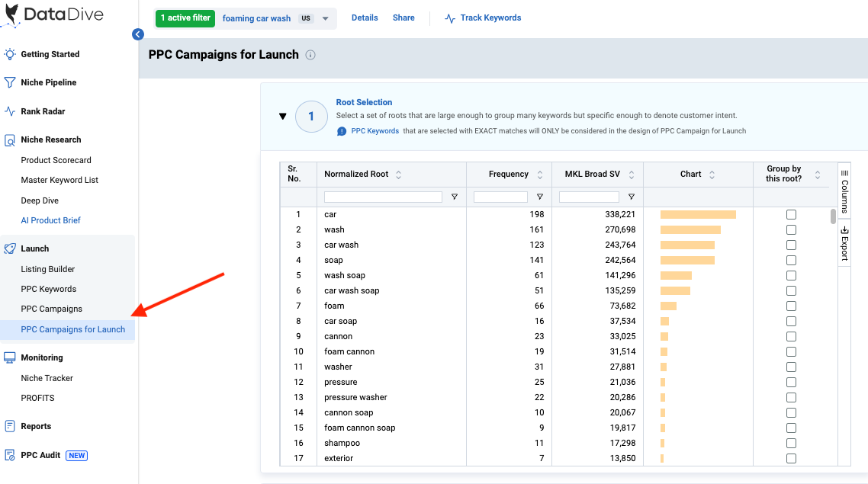Collapse the sidebar with the blue arrow button
The height and width of the screenshot is (484, 868).
138,34
